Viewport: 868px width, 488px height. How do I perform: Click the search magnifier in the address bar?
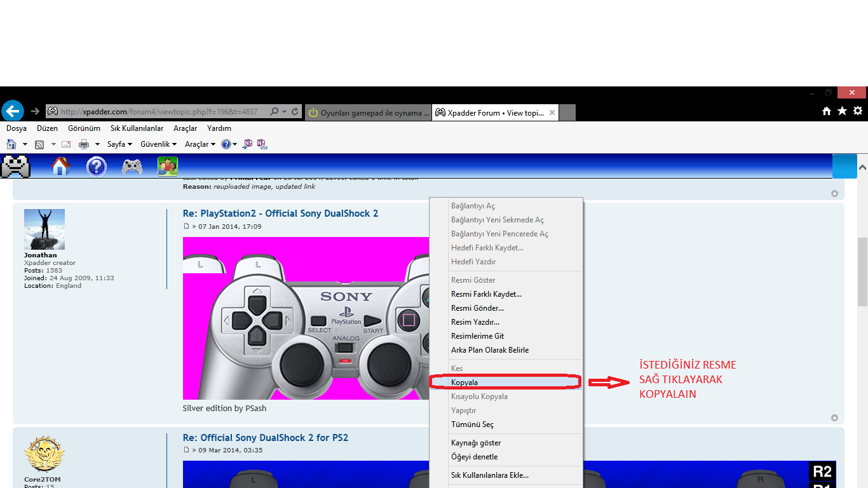pyautogui.click(x=274, y=112)
